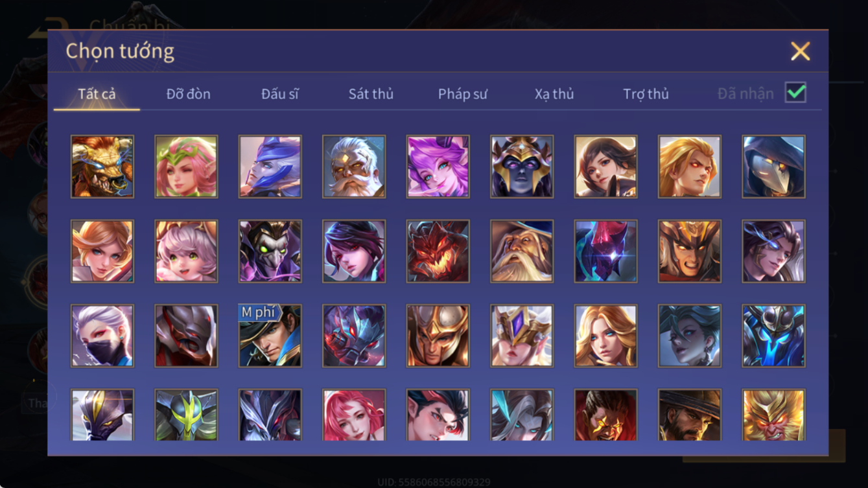Uncheck the 'Đã nhận' checkbox
Screen dimensions: 868x488
(795, 93)
